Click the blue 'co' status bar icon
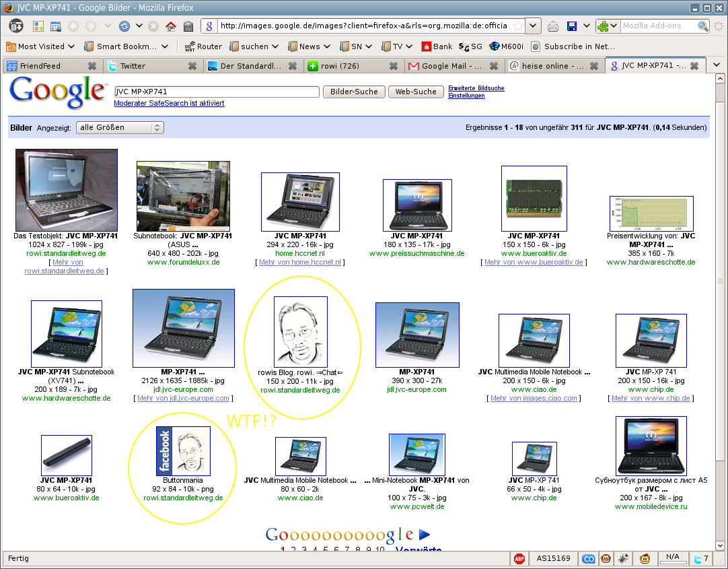Image resolution: width=728 pixels, height=569 pixels. [x=589, y=558]
